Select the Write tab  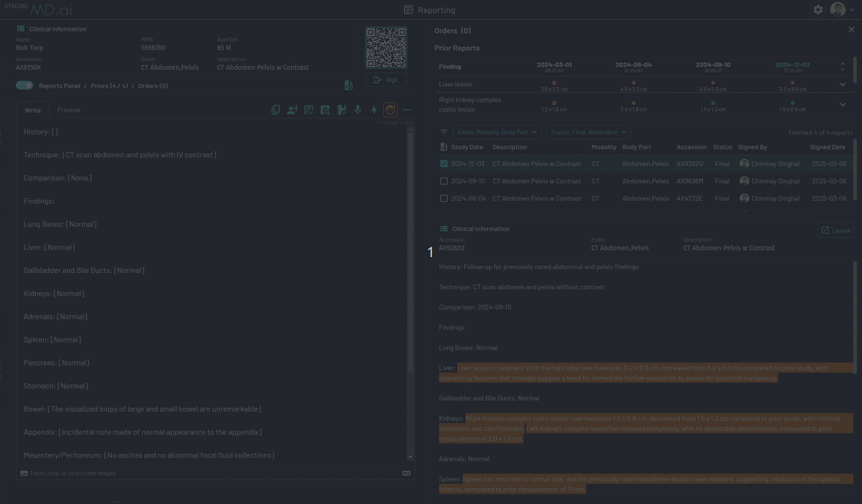point(32,110)
